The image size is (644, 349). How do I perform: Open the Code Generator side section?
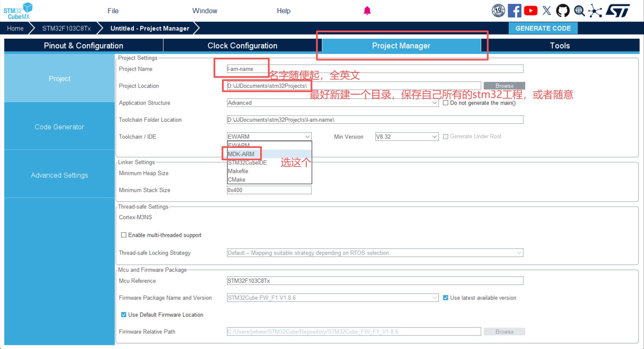60,127
